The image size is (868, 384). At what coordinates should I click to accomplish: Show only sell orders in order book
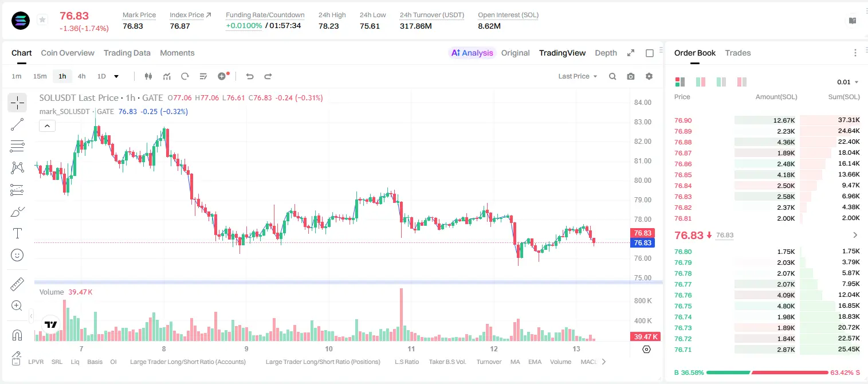click(742, 82)
